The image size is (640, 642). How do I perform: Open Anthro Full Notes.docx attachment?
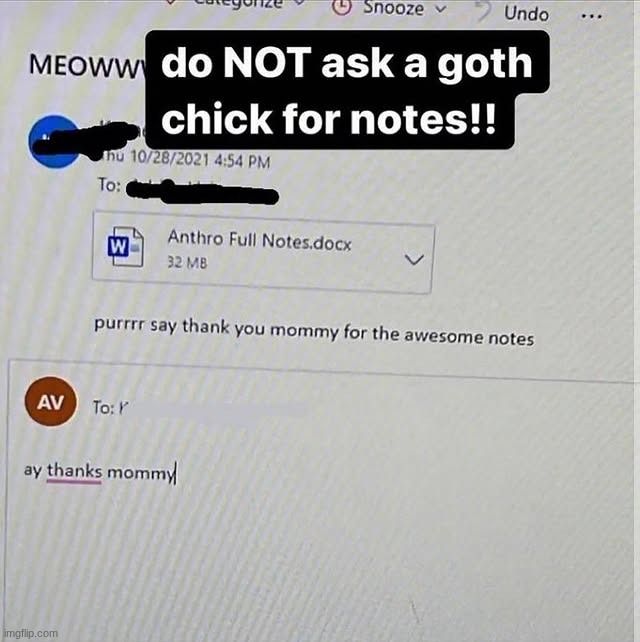pyautogui.click(x=259, y=240)
